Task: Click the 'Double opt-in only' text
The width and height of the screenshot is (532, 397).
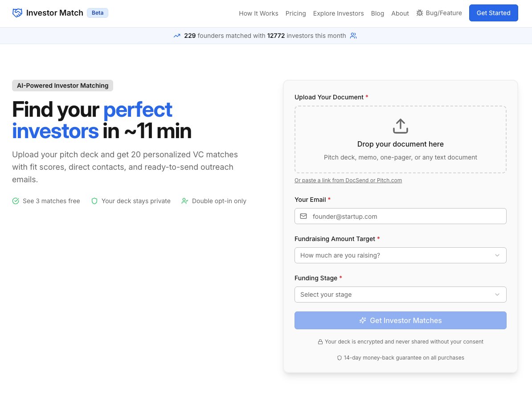Action: click(219, 201)
